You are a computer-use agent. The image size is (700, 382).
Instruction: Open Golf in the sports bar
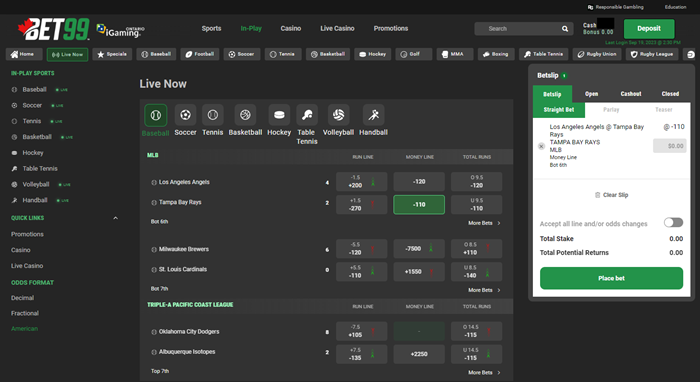(x=413, y=54)
